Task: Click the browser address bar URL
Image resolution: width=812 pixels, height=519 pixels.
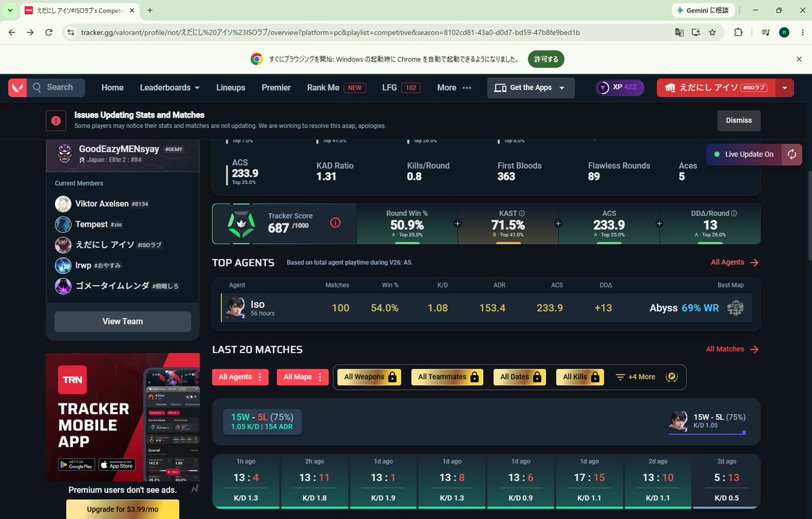Action: (x=330, y=32)
